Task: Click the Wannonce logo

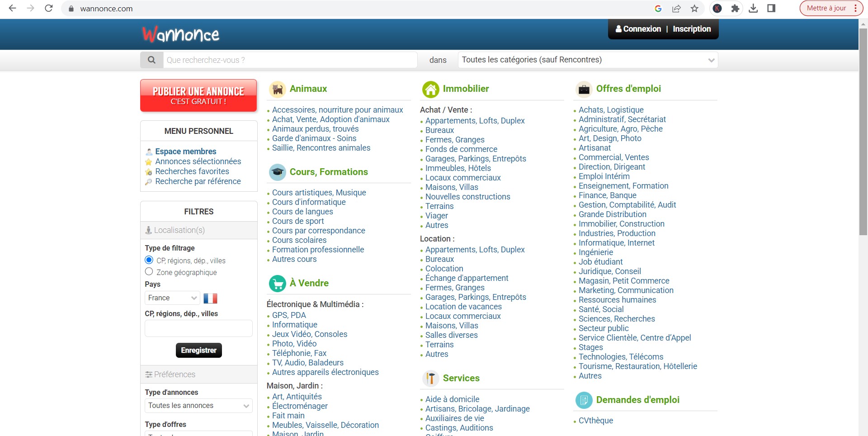Action: (181, 34)
